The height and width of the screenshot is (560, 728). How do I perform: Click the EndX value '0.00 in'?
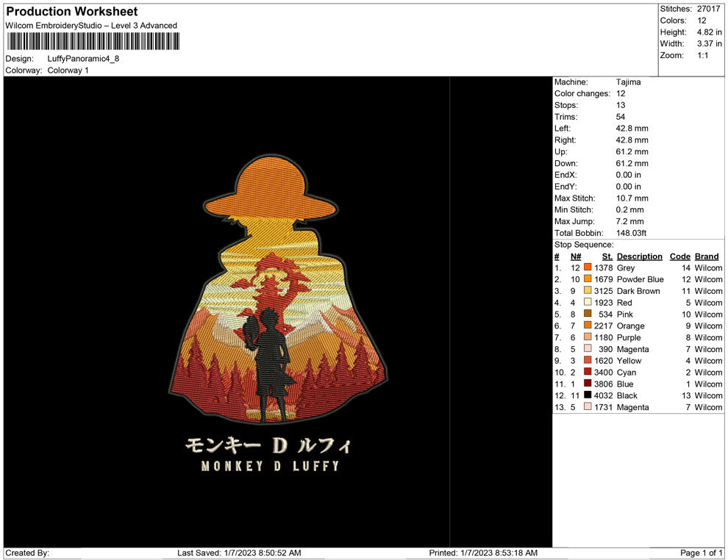tap(628, 174)
